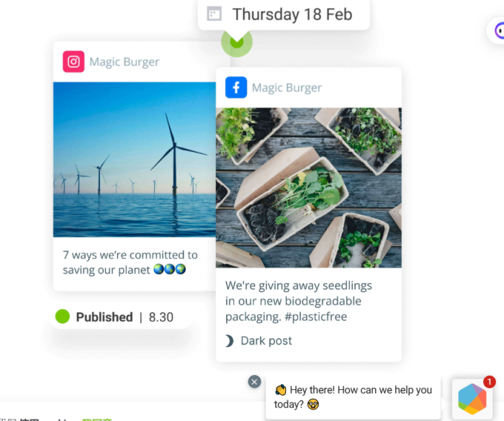Open the seedlings packaging post image
The height and width of the screenshot is (421, 504).
pos(309,188)
